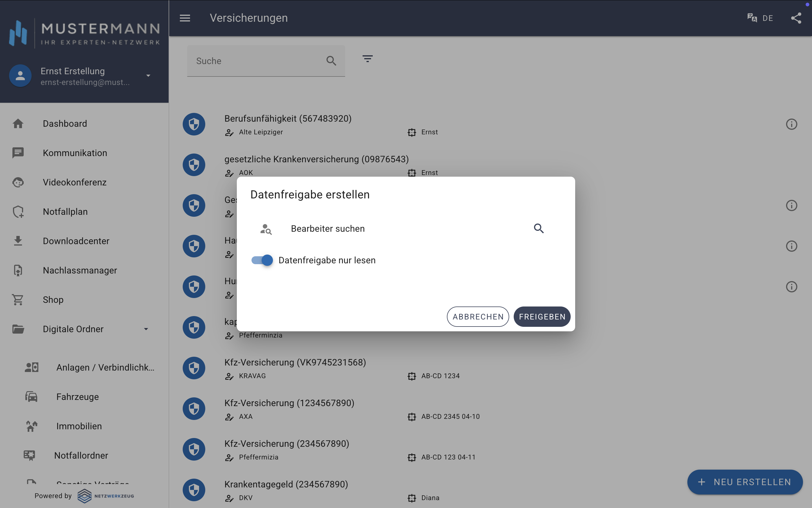
Task: Click the Dashboard home icon
Action: 18,124
